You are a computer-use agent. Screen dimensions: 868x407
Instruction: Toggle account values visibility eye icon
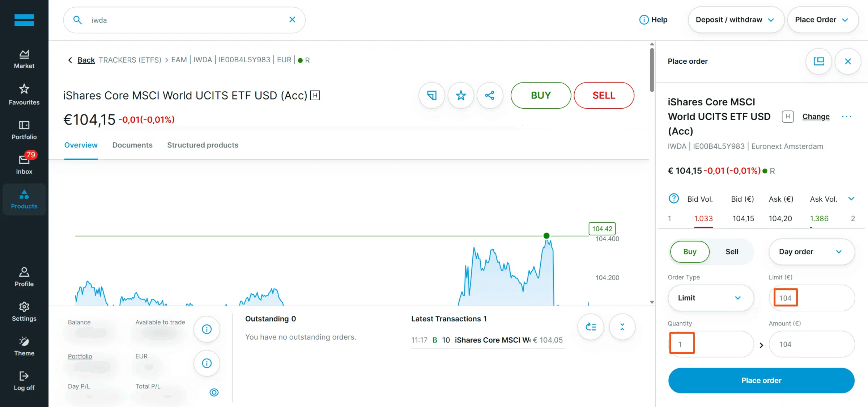[x=214, y=393]
